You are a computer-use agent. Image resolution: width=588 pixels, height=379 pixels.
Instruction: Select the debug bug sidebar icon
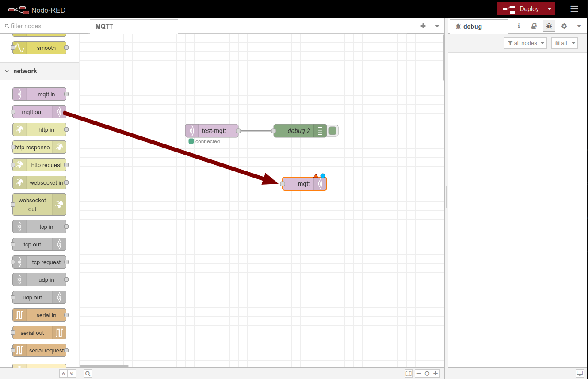point(549,26)
